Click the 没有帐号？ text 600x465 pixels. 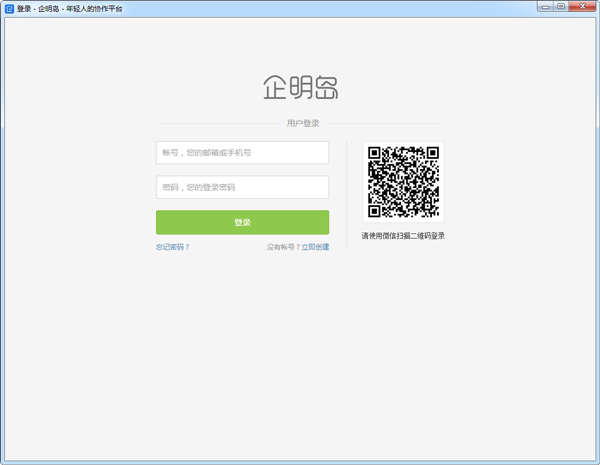(x=283, y=247)
